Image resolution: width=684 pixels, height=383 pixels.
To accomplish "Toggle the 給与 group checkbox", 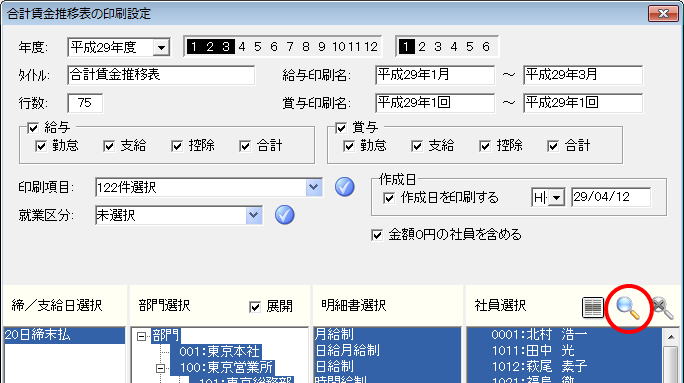I will [33, 128].
